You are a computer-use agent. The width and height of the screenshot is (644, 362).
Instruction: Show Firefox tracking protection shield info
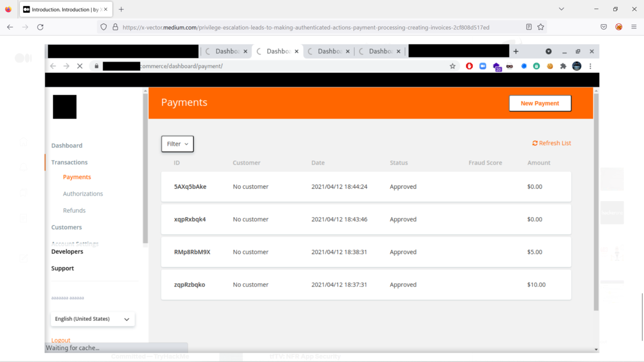tap(104, 27)
